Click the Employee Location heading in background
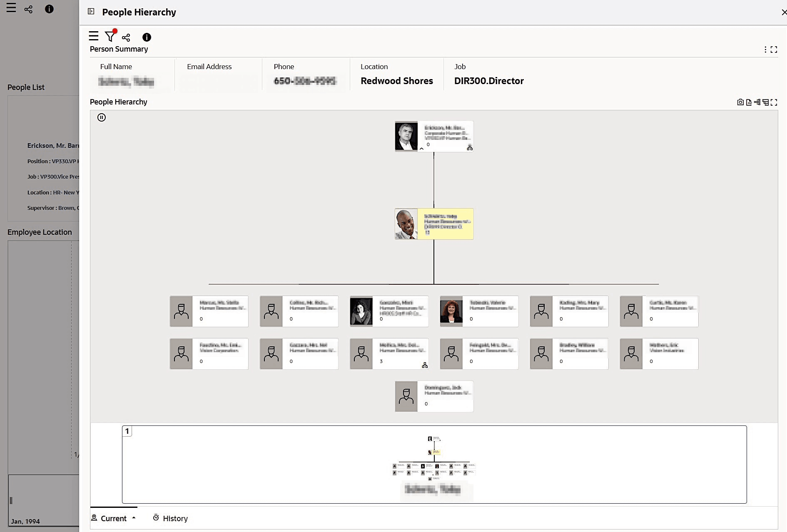This screenshot has height=532, width=787. point(40,232)
